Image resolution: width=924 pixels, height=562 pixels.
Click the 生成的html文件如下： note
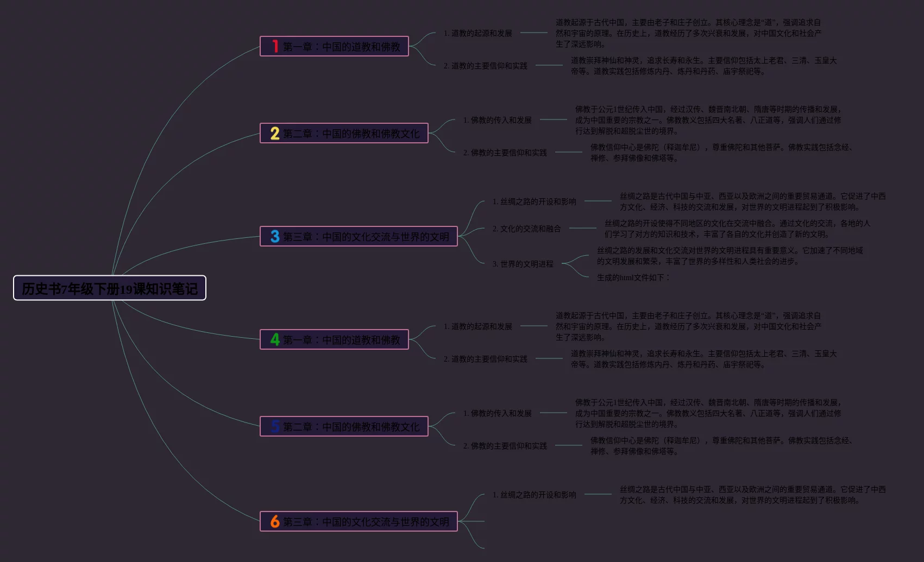coord(633,277)
